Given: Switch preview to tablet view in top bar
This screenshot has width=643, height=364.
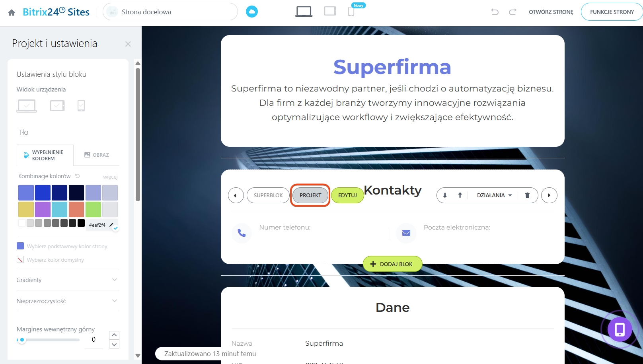Looking at the screenshot, I should tap(330, 11).
